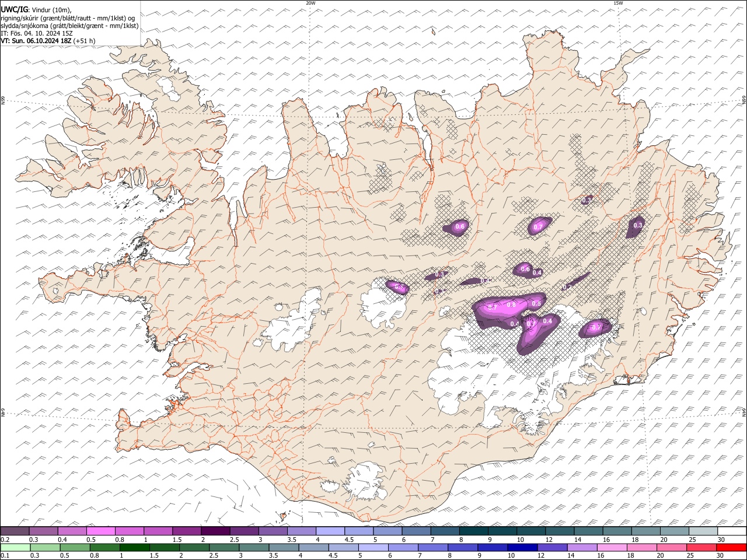Pick the light pink 16 swatch, lower legend

coord(612,547)
